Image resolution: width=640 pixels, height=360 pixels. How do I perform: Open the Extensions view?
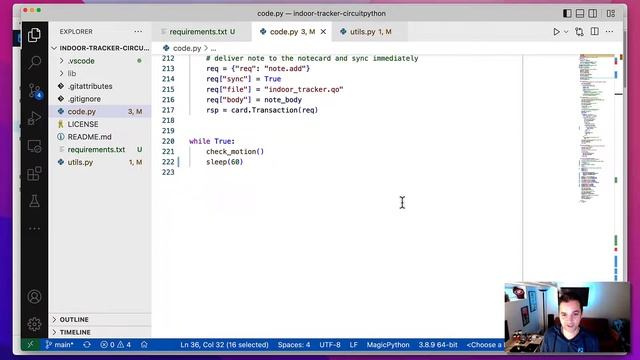pyautogui.click(x=34, y=174)
